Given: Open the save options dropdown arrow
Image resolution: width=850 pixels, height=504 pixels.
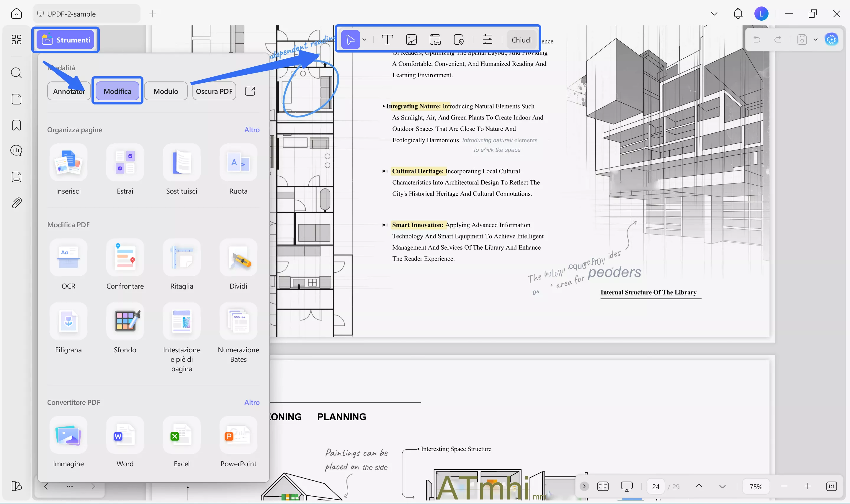Looking at the screenshot, I should pyautogui.click(x=816, y=40).
